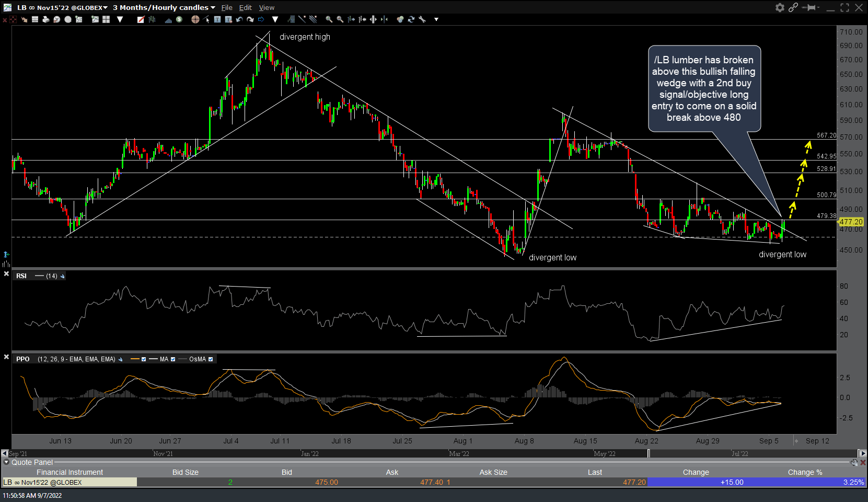Remove the RSI study with its X button
Screen dimensions: 868x502
pyautogui.click(x=6, y=273)
